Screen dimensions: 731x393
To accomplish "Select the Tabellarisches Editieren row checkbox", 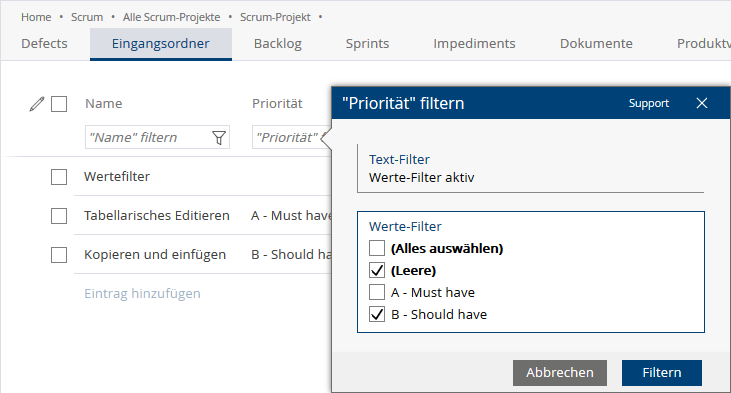I will point(59,216).
